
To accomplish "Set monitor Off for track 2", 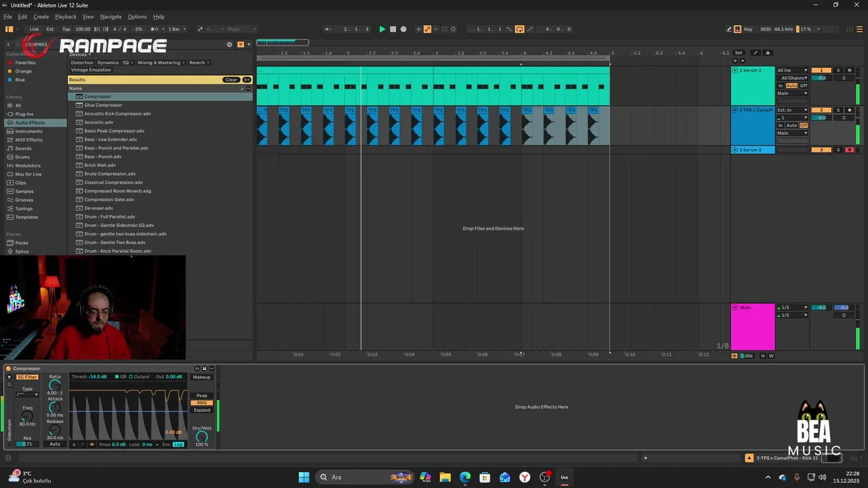I will click(804, 125).
